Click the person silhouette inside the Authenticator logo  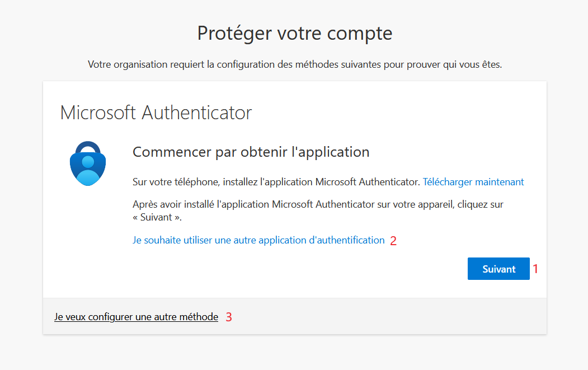pyautogui.click(x=88, y=171)
